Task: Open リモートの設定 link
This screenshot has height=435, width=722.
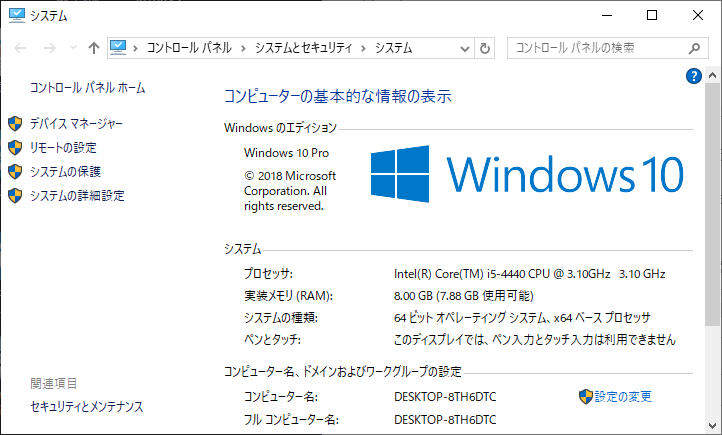Action: 63,147
